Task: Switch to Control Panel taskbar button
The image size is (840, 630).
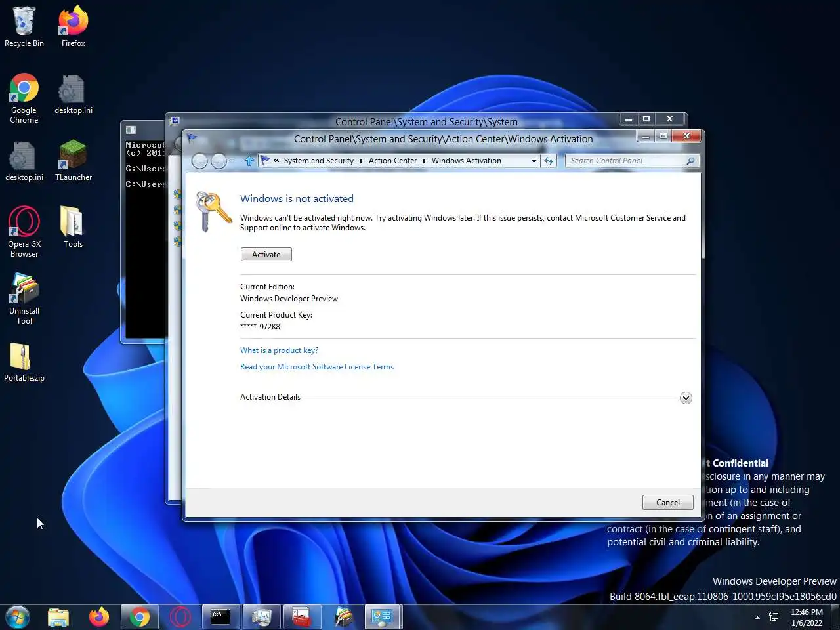Action: point(383,617)
